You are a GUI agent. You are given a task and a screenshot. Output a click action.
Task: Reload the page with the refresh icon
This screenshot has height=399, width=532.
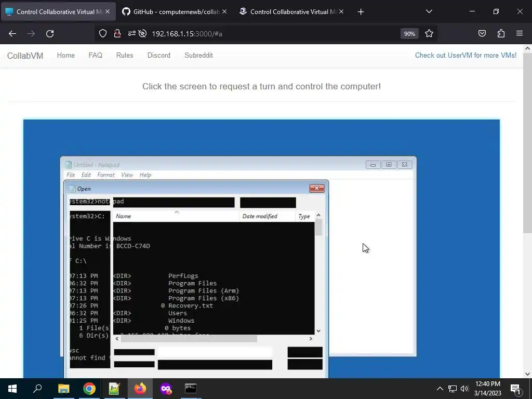50,34
